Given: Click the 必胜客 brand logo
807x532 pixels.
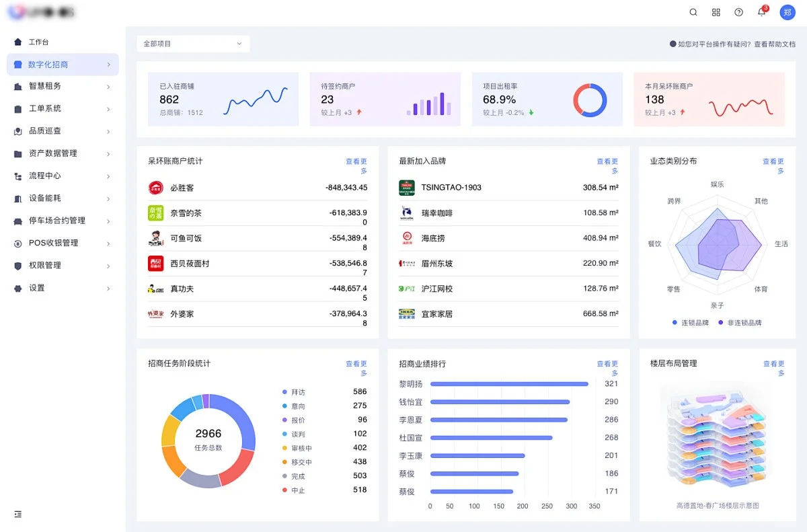Looking at the screenshot, I should 155,188.
